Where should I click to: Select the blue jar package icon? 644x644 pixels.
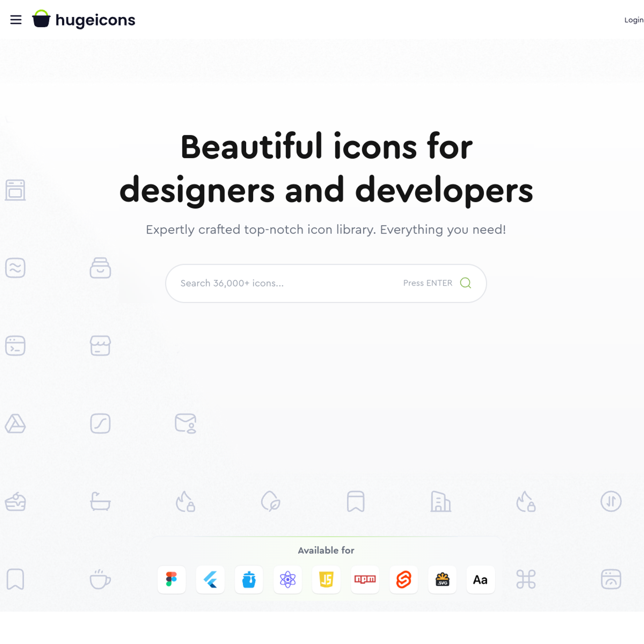[249, 579]
